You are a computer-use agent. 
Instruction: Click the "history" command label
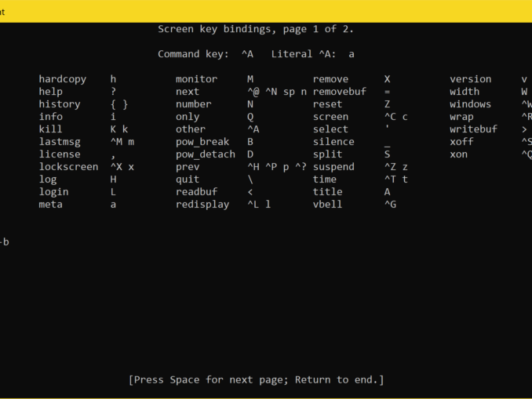(60, 104)
